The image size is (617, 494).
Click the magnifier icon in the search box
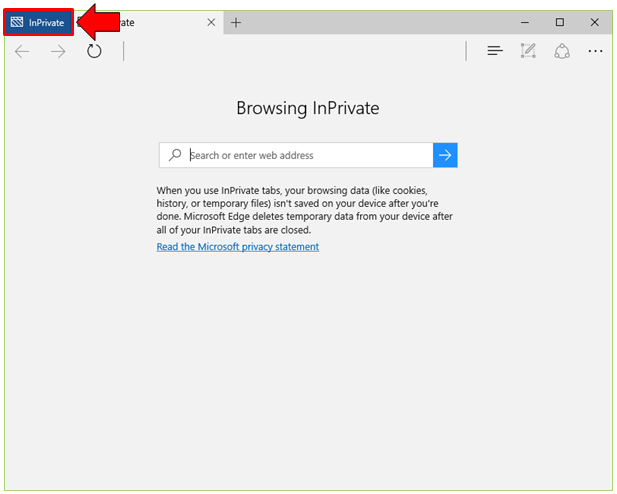[x=175, y=155]
